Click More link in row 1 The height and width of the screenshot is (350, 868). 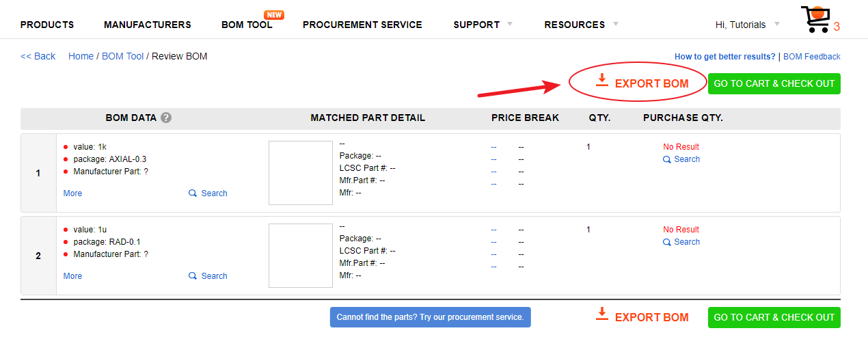coord(72,193)
